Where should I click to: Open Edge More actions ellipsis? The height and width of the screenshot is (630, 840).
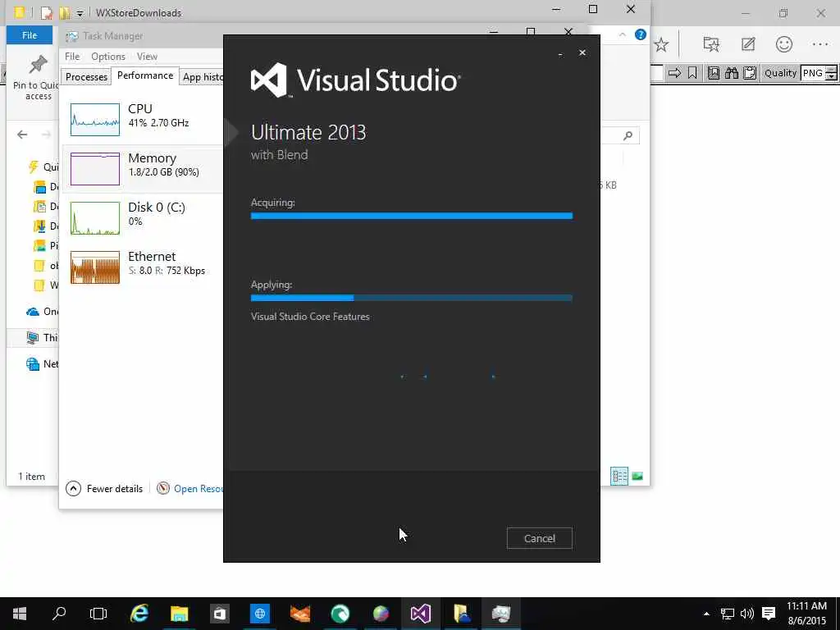(x=820, y=44)
